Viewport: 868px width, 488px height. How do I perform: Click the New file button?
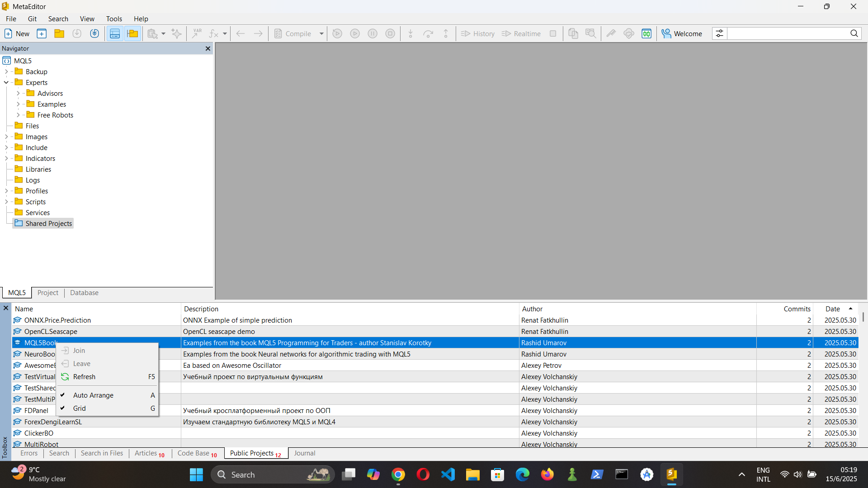tap(17, 33)
